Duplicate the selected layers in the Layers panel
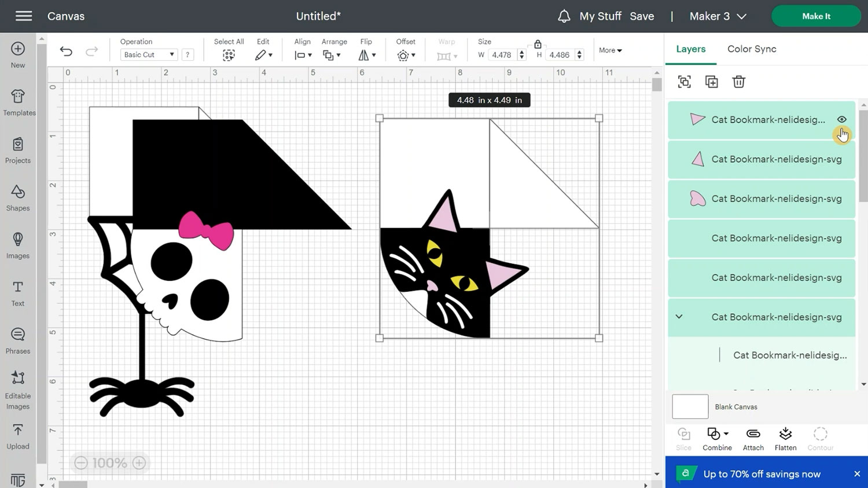This screenshot has width=868, height=488. pos(711,82)
